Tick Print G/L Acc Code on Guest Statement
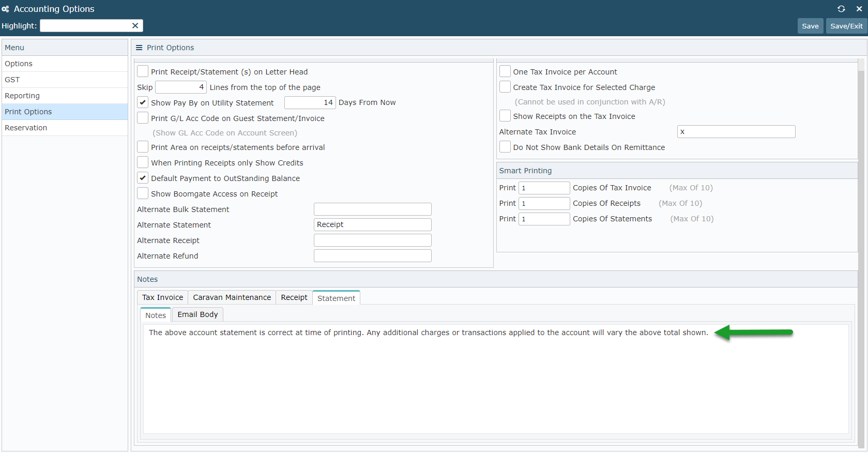This screenshot has width=868, height=453. pos(143,118)
